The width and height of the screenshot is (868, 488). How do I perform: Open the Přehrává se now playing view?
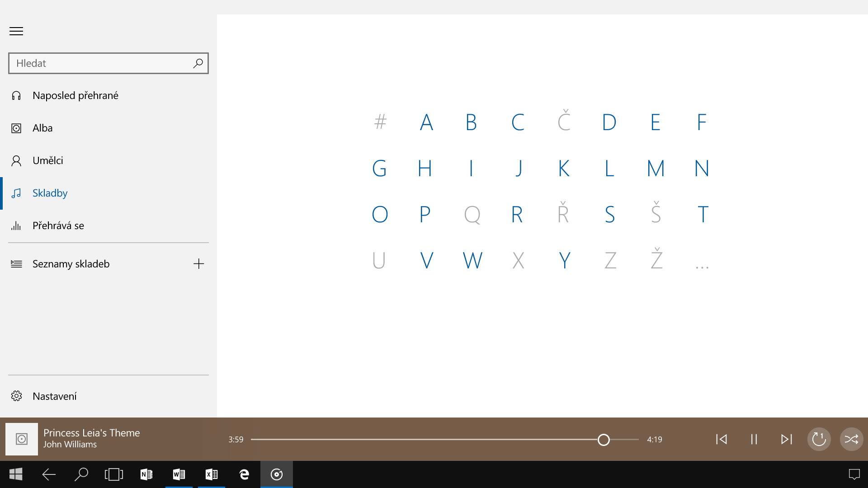(59, 225)
